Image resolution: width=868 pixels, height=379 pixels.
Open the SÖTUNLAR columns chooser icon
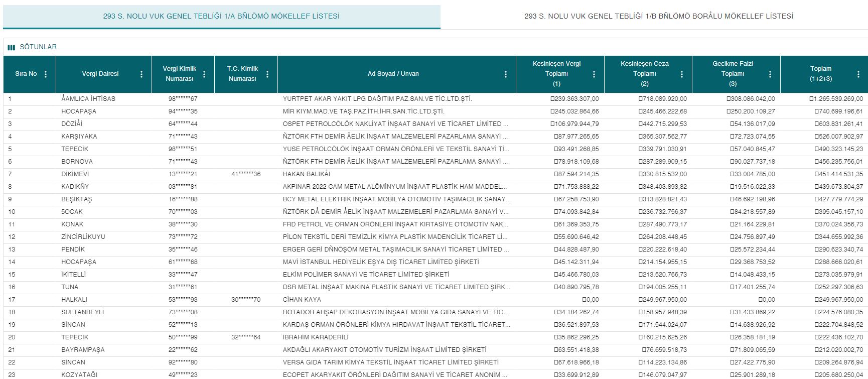point(11,47)
